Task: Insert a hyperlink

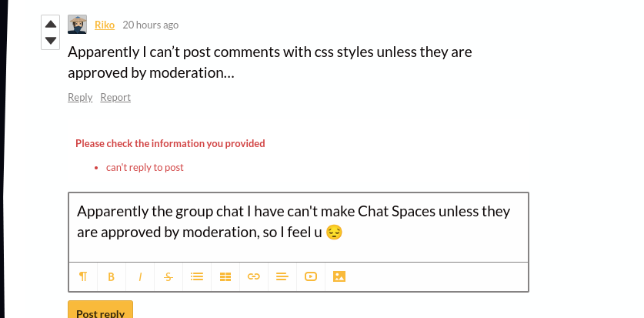Action: tap(253, 276)
